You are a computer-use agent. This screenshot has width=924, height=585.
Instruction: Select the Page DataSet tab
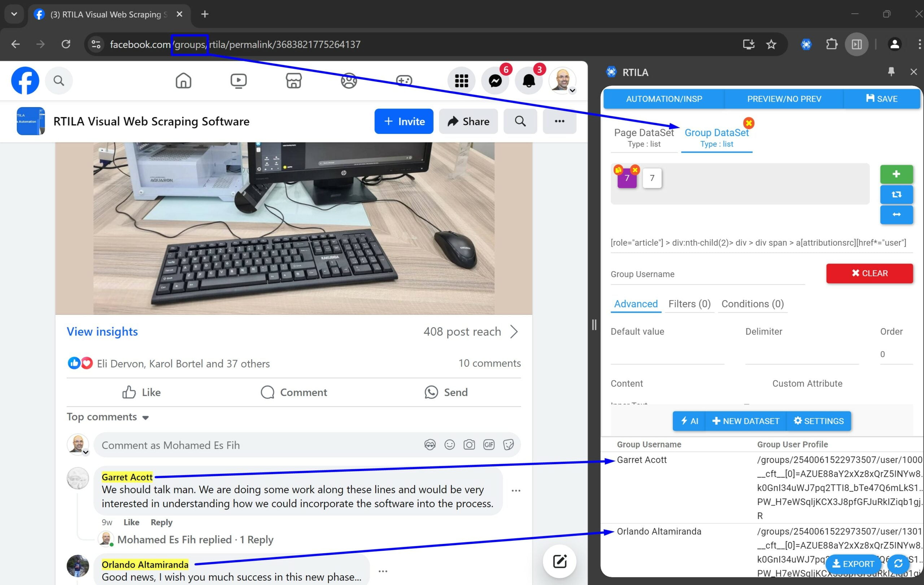pos(644,137)
